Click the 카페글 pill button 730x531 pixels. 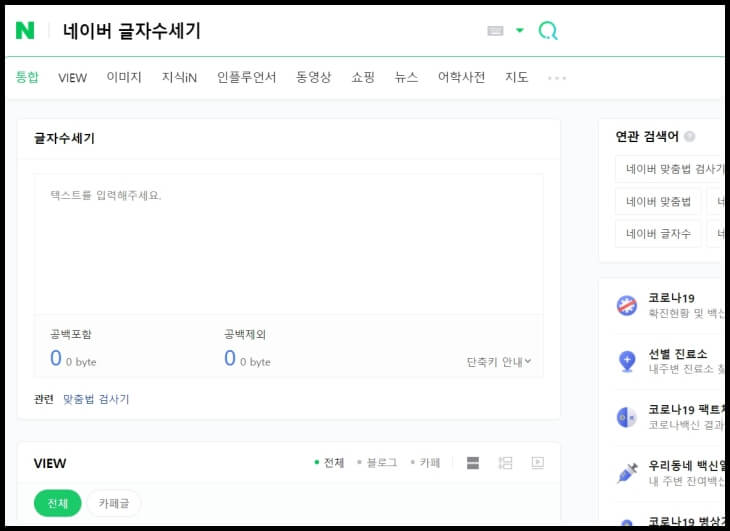tap(114, 503)
